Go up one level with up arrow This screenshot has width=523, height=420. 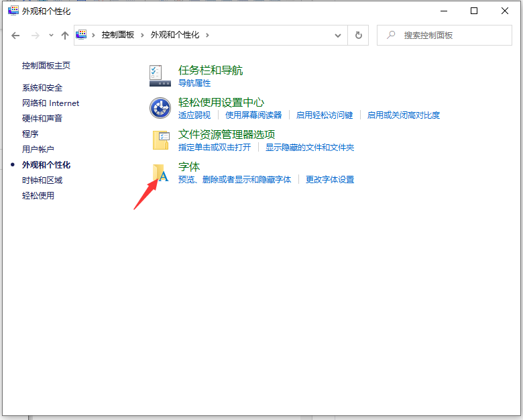click(x=65, y=36)
